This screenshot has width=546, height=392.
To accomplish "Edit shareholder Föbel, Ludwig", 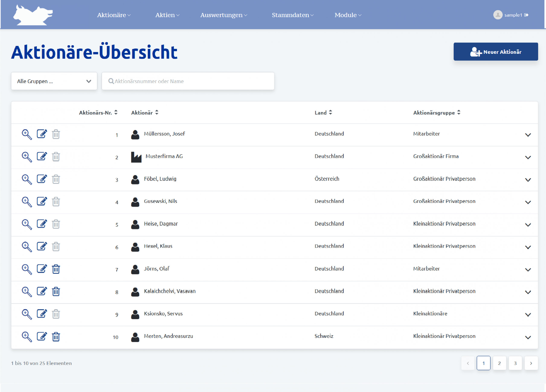I will [x=42, y=179].
